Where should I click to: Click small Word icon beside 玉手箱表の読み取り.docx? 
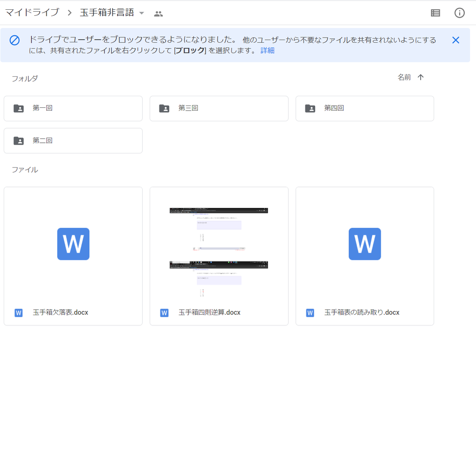(310, 313)
